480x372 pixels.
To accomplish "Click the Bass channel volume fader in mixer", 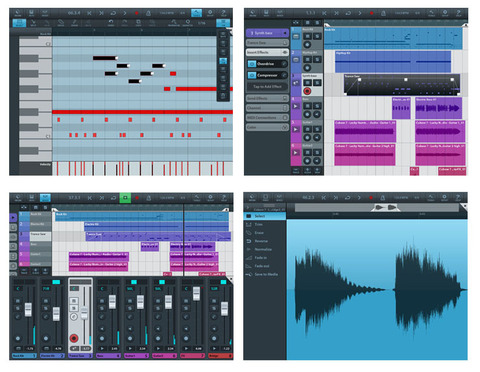I will [112, 301].
